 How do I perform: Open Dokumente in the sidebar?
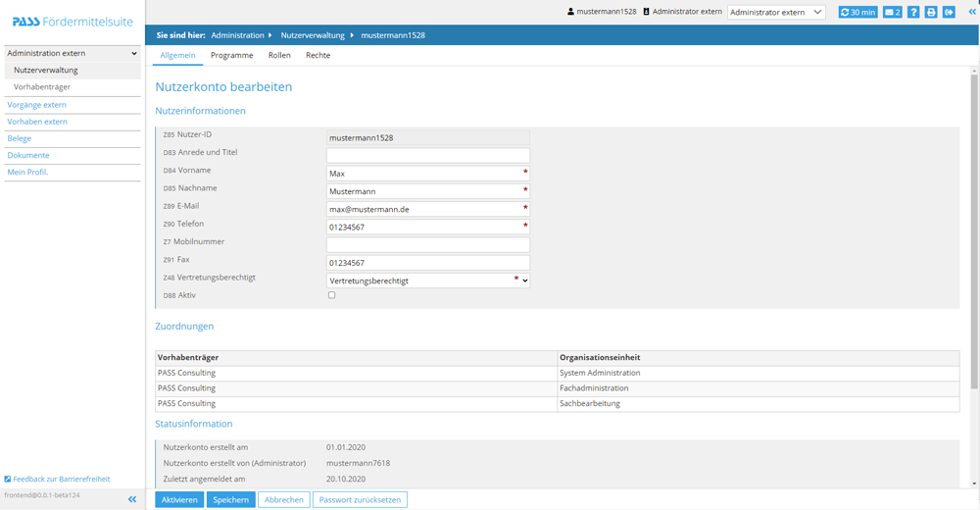point(28,155)
